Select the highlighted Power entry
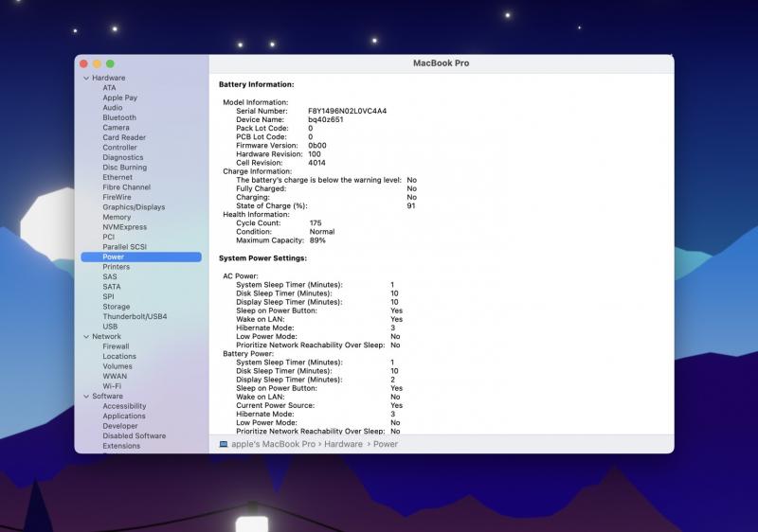758x532 pixels. pyautogui.click(x=141, y=257)
